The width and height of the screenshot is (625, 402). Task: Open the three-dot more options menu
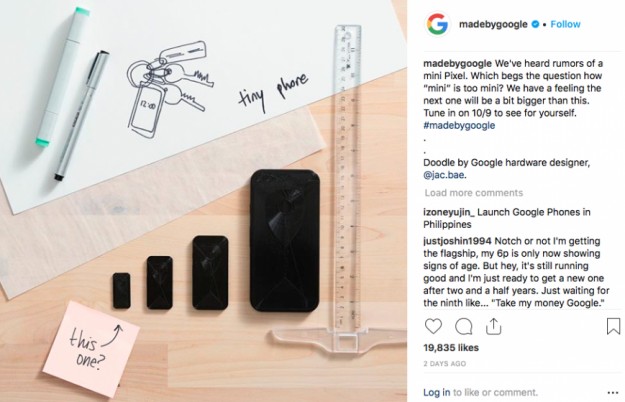[613, 393]
